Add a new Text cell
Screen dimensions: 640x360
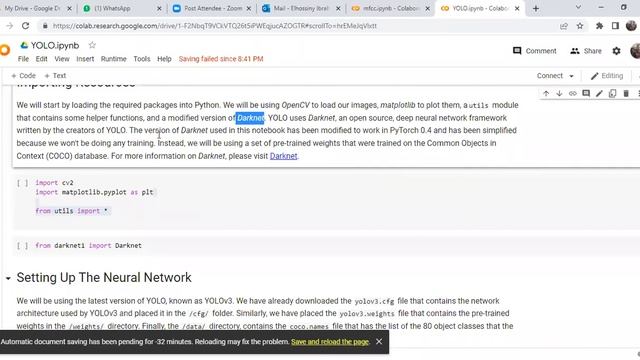click(55, 76)
